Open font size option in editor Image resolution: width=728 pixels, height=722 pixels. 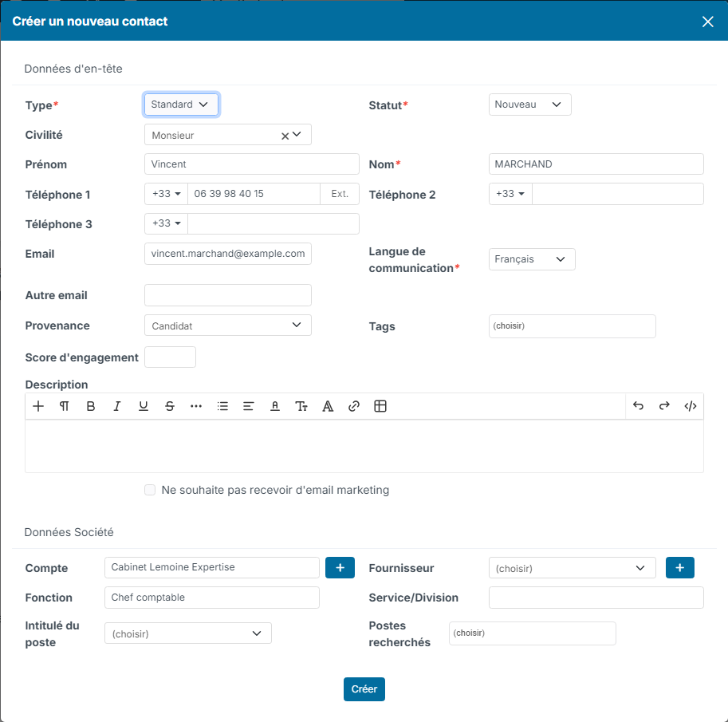tap(301, 407)
